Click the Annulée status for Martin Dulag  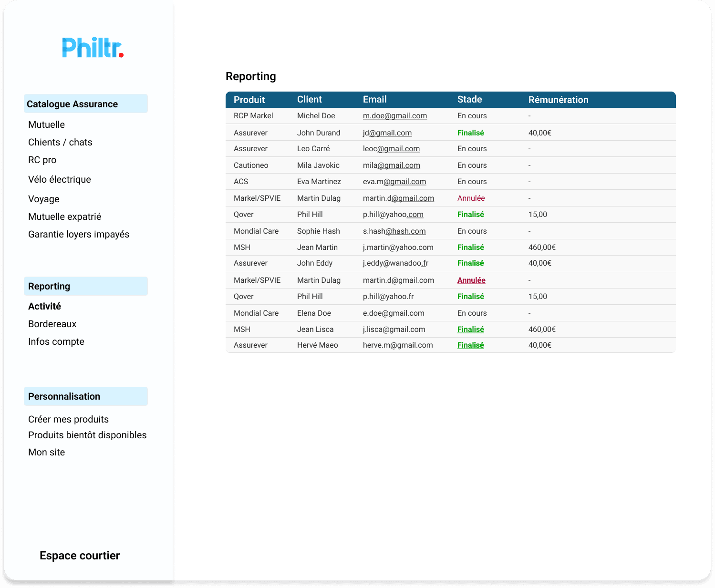click(x=471, y=198)
